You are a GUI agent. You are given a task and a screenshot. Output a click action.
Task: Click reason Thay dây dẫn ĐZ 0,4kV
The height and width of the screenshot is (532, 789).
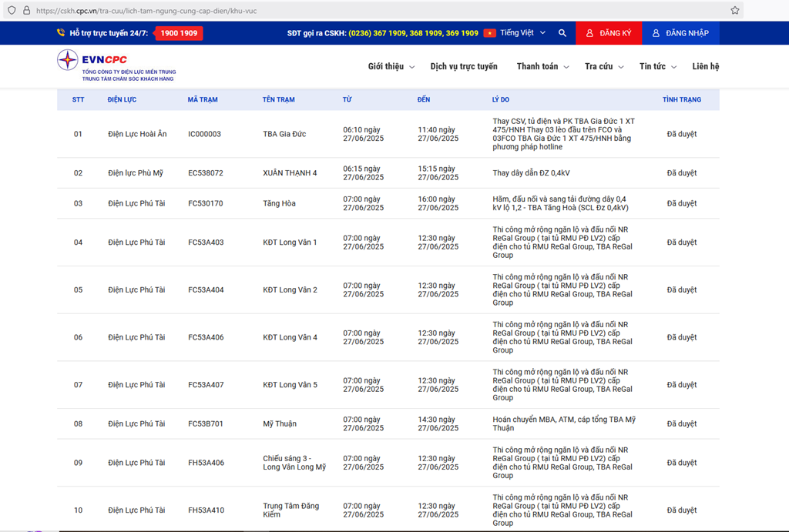point(532,173)
